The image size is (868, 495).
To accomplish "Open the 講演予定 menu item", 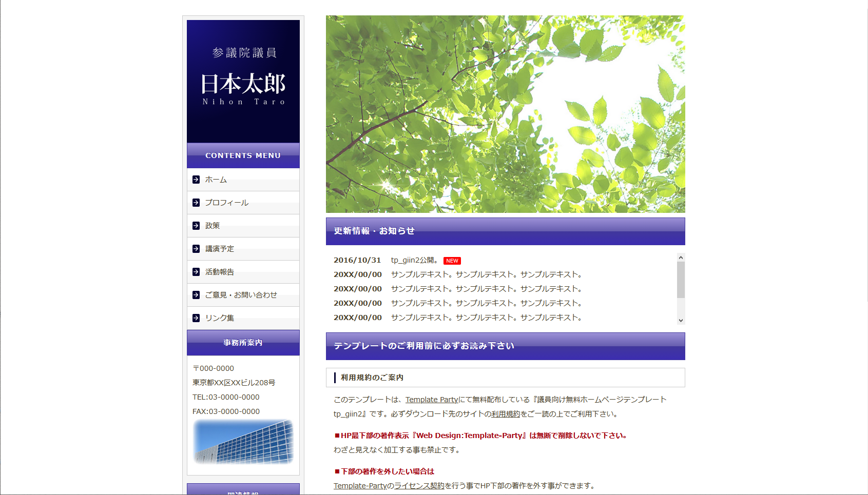I will 243,249.
